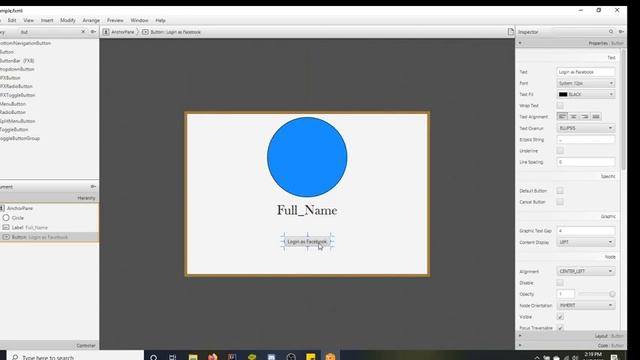
Task: Open the Insert menu
Action: (x=47, y=20)
